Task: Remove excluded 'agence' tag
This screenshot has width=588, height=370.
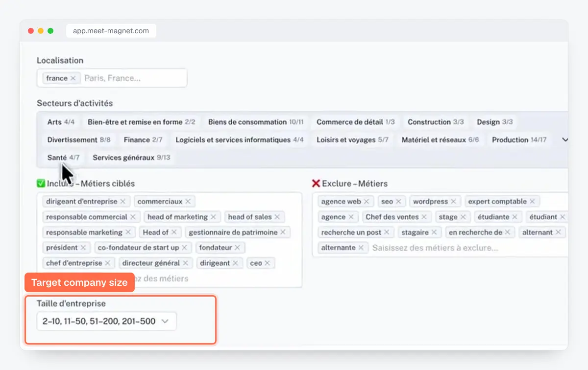Action: 351,217
